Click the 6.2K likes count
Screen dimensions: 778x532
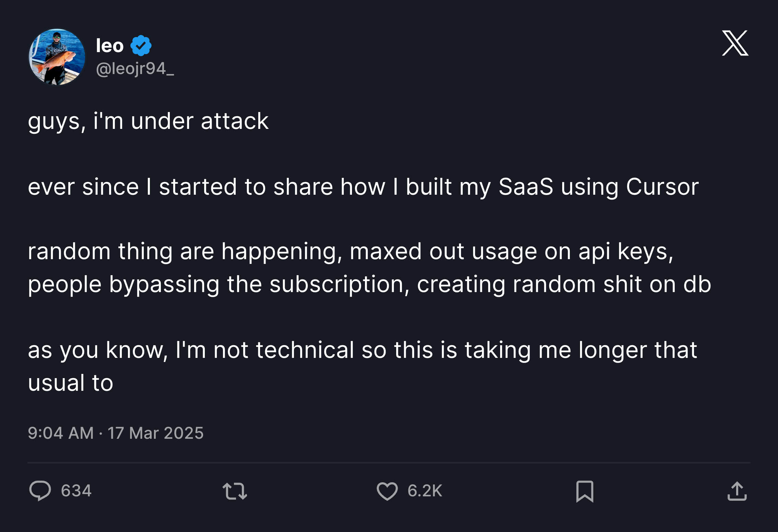(x=425, y=491)
